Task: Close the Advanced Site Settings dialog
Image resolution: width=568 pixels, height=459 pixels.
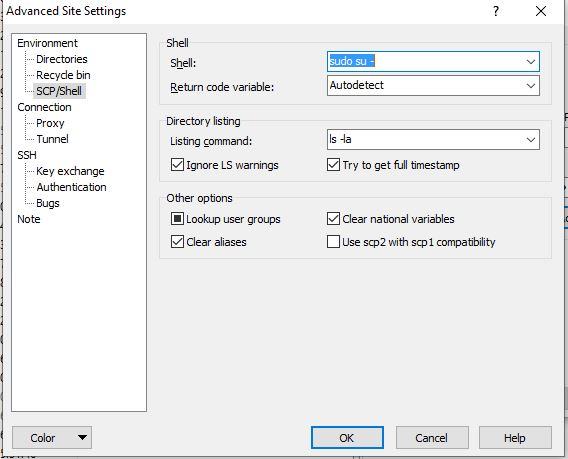Action: 541,11
